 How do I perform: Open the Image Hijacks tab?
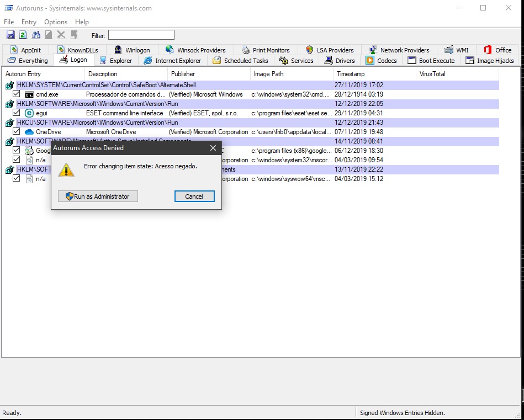(x=489, y=61)
